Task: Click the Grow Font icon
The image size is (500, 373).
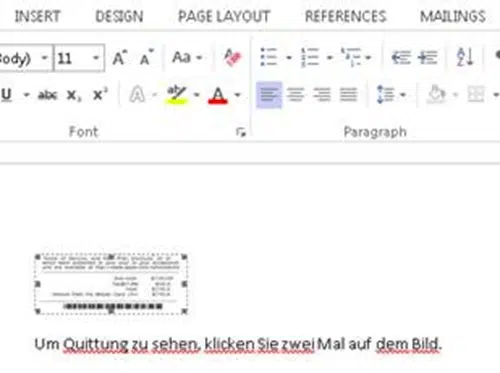Action: tap(120, 58)
